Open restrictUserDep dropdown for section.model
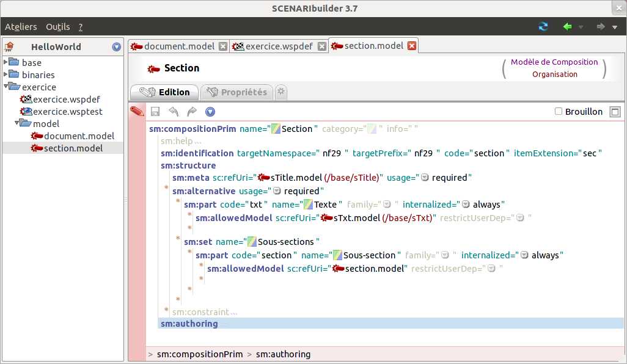627x364 pixels. 491,269
